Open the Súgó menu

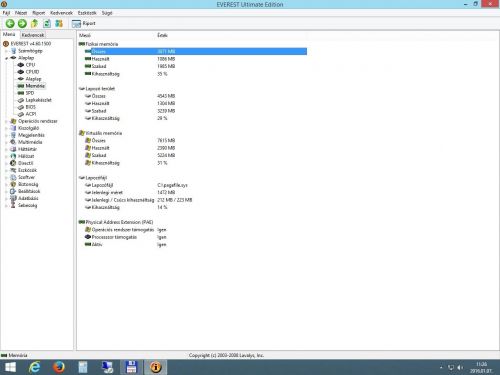click(107, 13)
